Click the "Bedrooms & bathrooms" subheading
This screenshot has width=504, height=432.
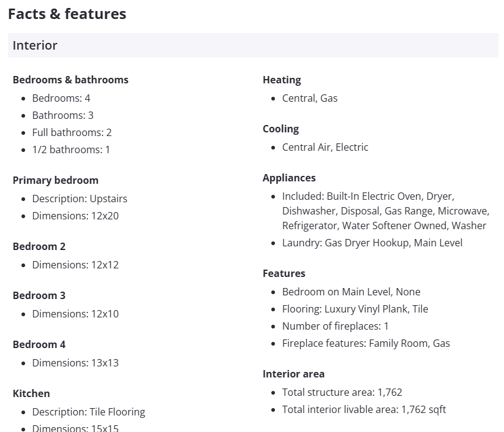70,80
